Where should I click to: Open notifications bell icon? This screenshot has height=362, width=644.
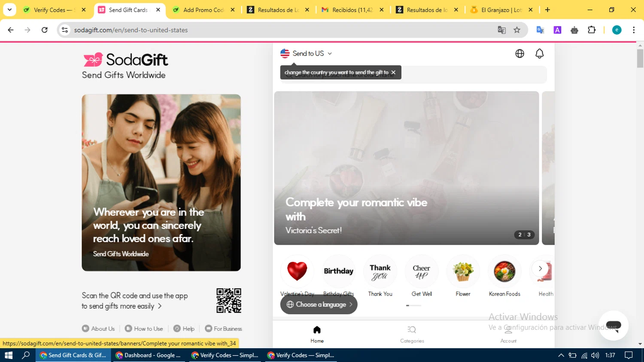pos(540,54)
